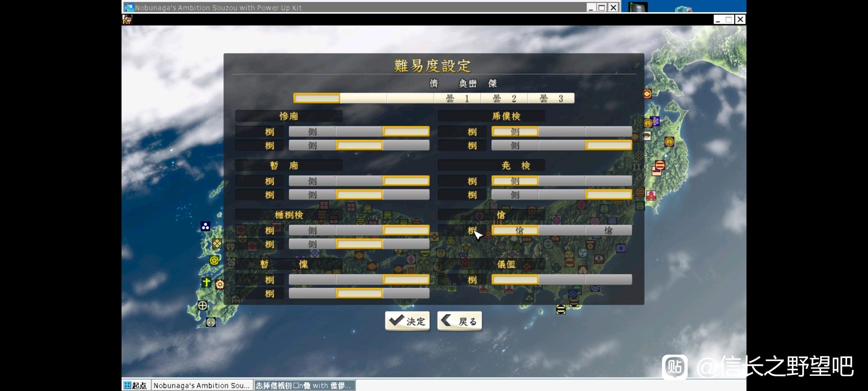Choose the preset segment numbered 1
The width and height of the screenshot is (868, 391).
point(457,98)
